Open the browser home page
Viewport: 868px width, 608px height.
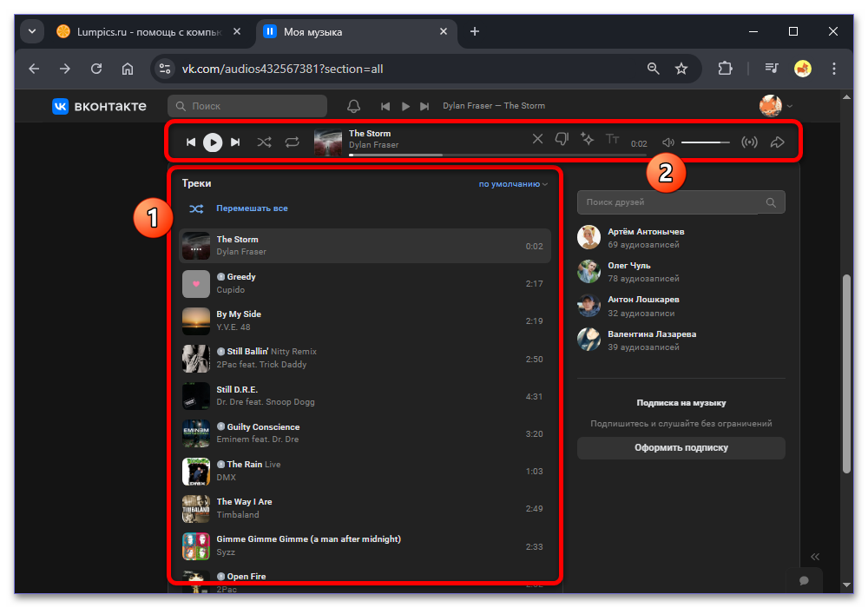pyautogui.click(x=128, y=69)
